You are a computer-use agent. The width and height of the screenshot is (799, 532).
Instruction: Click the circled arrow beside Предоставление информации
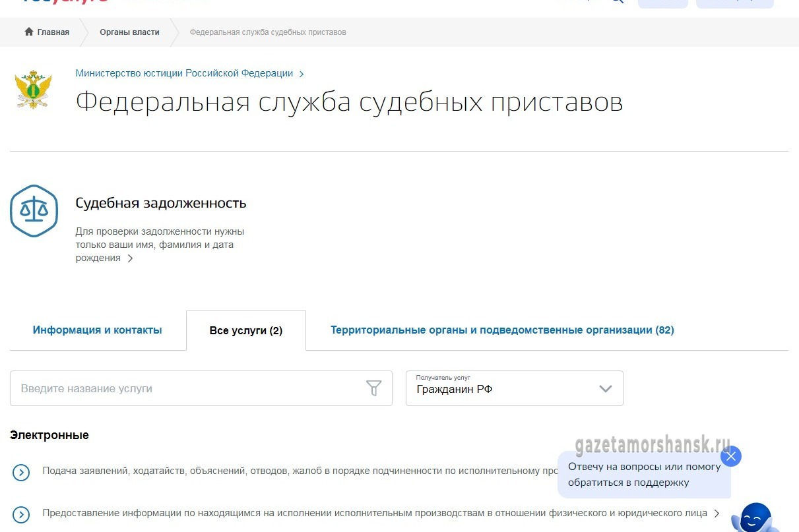(21, 515)
